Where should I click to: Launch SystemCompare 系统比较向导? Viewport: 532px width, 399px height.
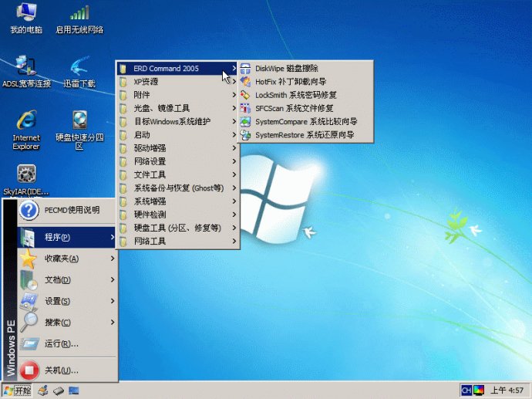click(x=305, y=122)
